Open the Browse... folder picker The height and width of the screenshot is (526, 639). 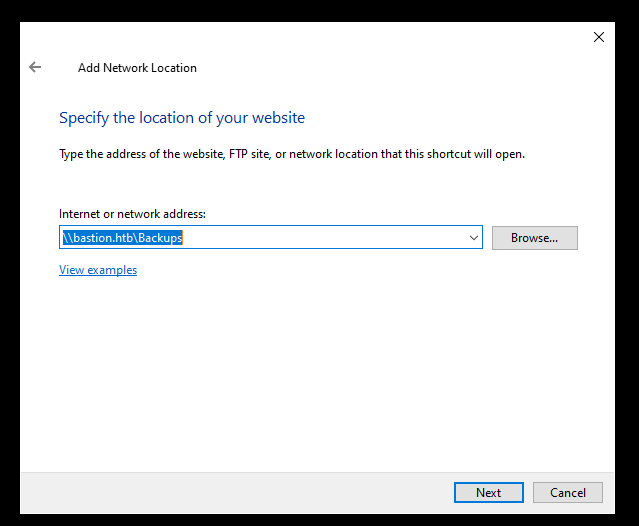[534, 238]
